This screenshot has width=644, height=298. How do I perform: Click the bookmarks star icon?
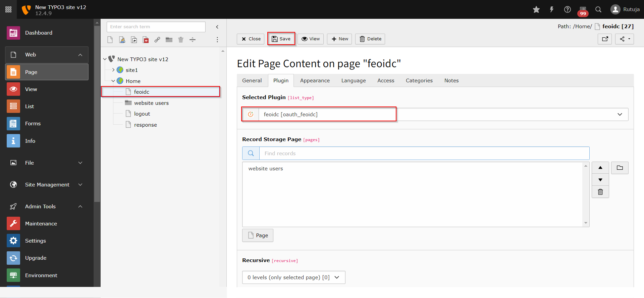pyautogui.click(x=536, y=9)
